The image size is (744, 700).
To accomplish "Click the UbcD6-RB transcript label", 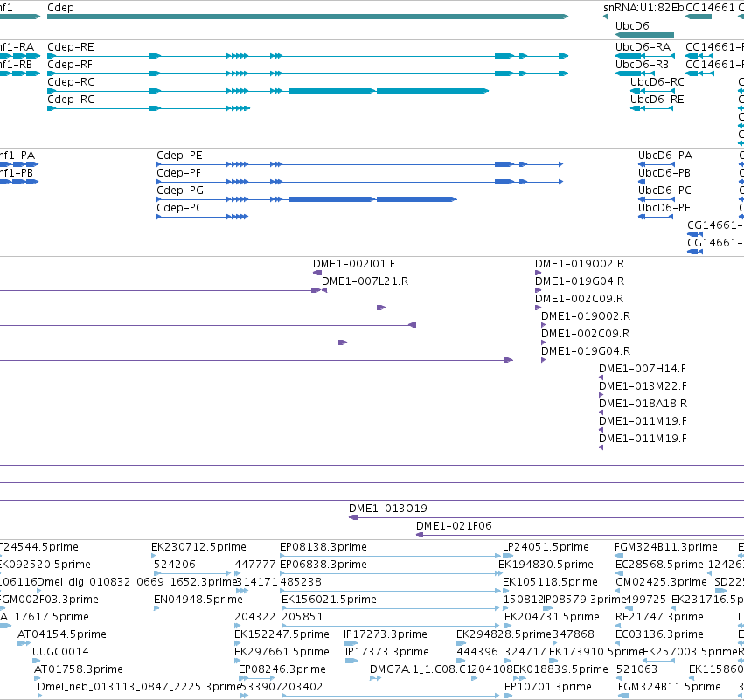I will click(642, 65).
